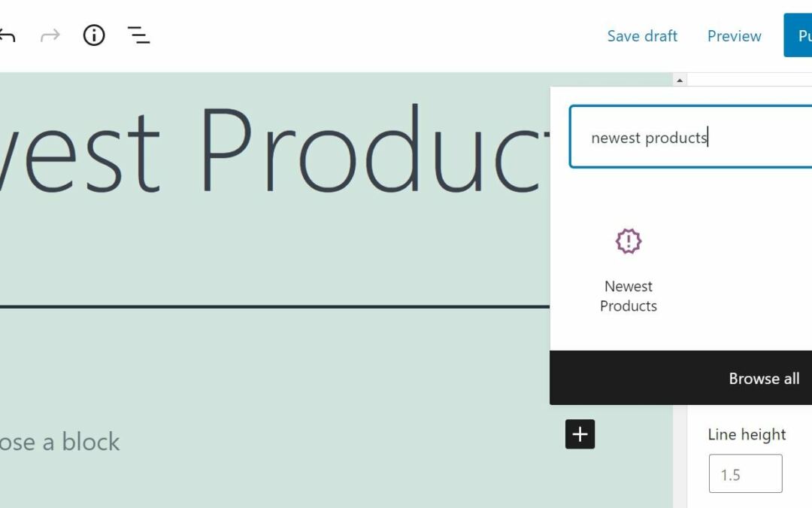Click the Redo arrow icon
Viewport: 812px width, 508px height.
tap(50, 35)
